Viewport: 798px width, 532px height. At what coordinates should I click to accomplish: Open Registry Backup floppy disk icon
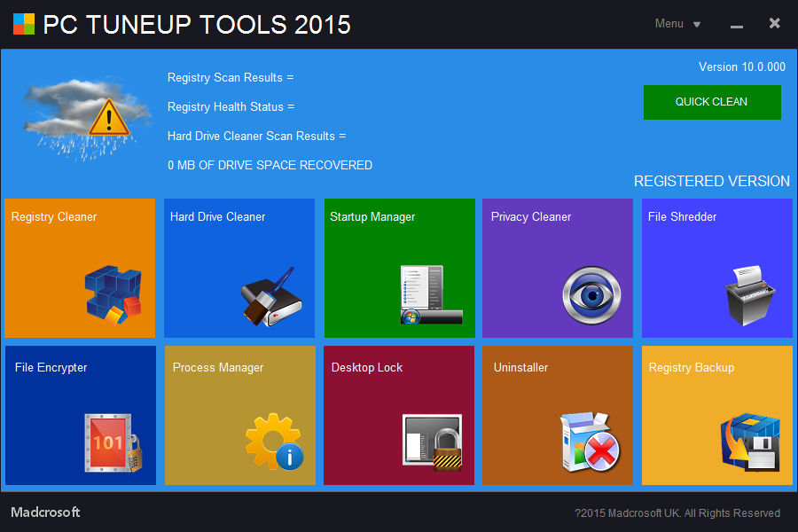pos(750,442)
